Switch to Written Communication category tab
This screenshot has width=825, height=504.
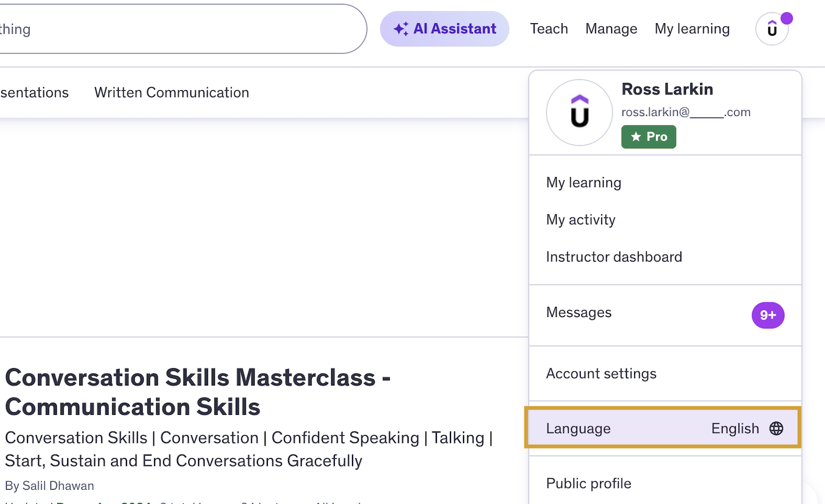coord(172,92)
